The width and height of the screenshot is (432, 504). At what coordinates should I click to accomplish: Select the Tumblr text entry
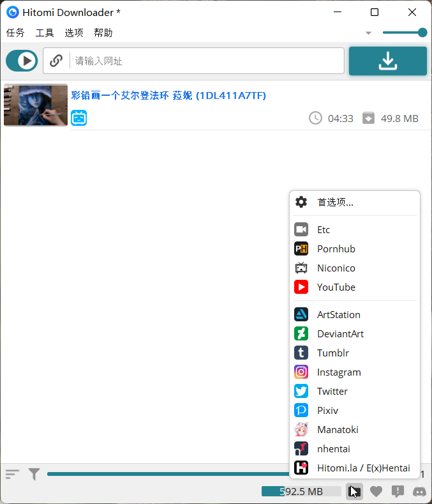coord(332,353)
